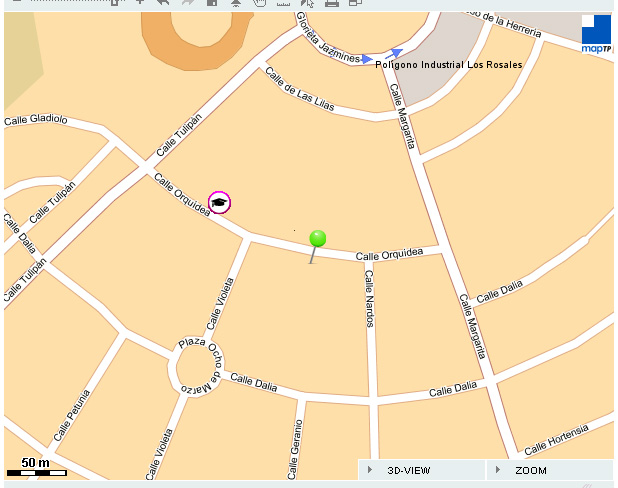Click the printer icon in toolbar
This screenshot has width=618, height=488.
pyautogui.click(x=332, y=3)
